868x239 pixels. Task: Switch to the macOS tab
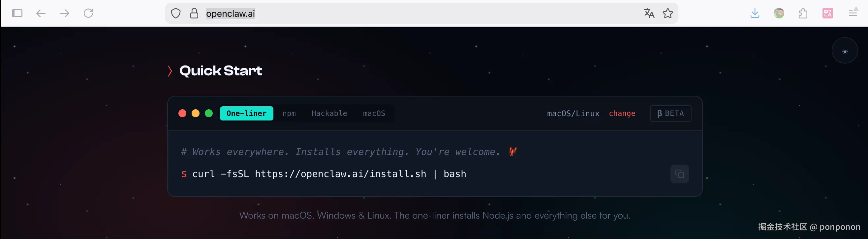tap(374, 113)
